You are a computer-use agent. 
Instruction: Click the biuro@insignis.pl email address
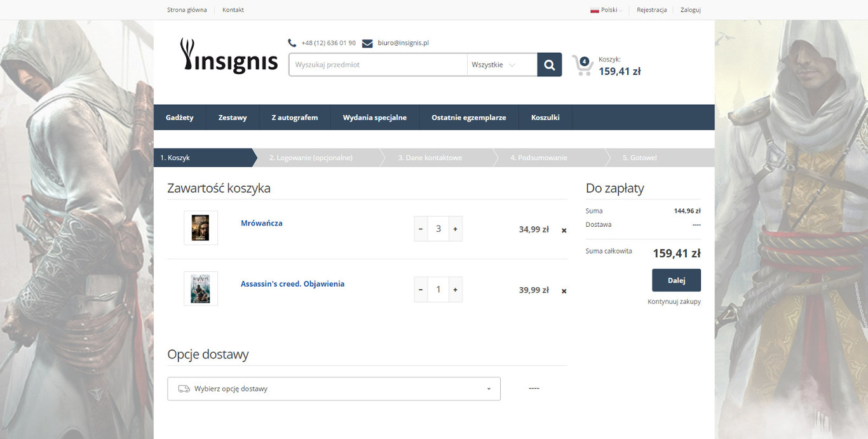coord(403,43)
